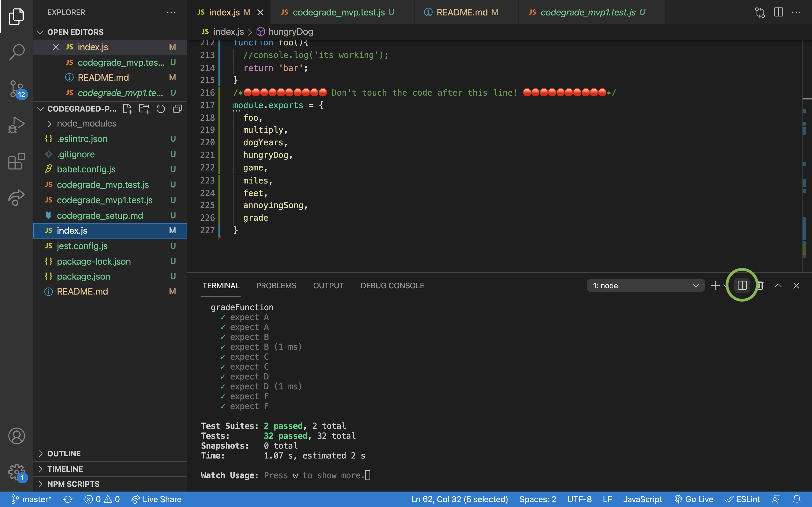The image size is (812, 507).
Task: Refresh the explorer file tree
Action: [161, 109]
